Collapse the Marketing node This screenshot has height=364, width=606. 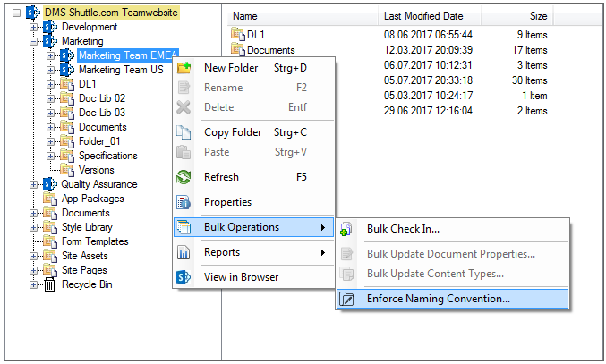[34, 41]
